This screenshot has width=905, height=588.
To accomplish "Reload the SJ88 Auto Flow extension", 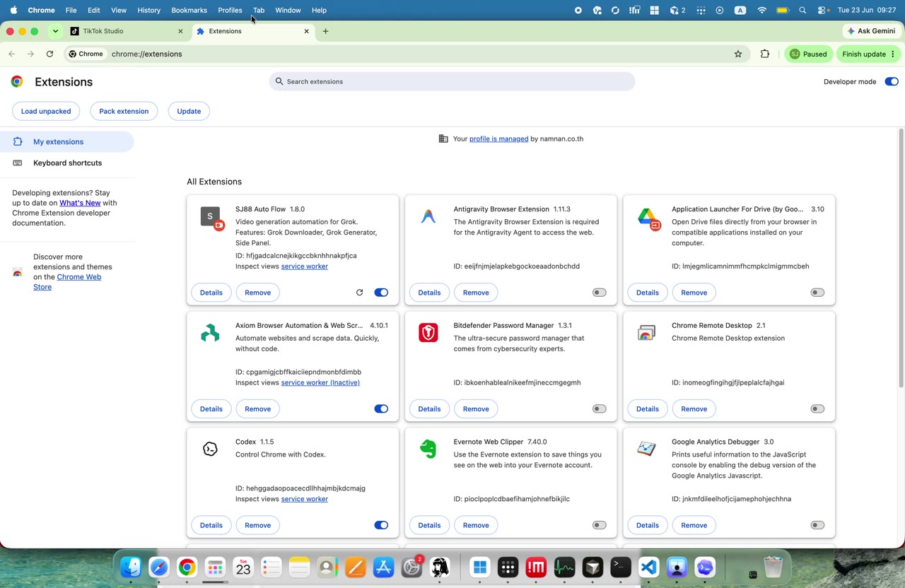I will [x=359, y=293].
